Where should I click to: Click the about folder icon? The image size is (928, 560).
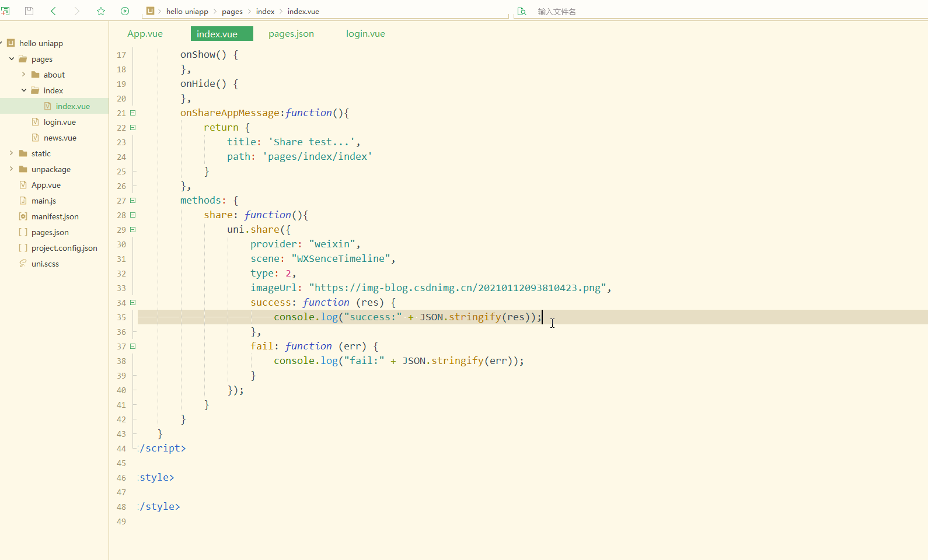[35, 75]
